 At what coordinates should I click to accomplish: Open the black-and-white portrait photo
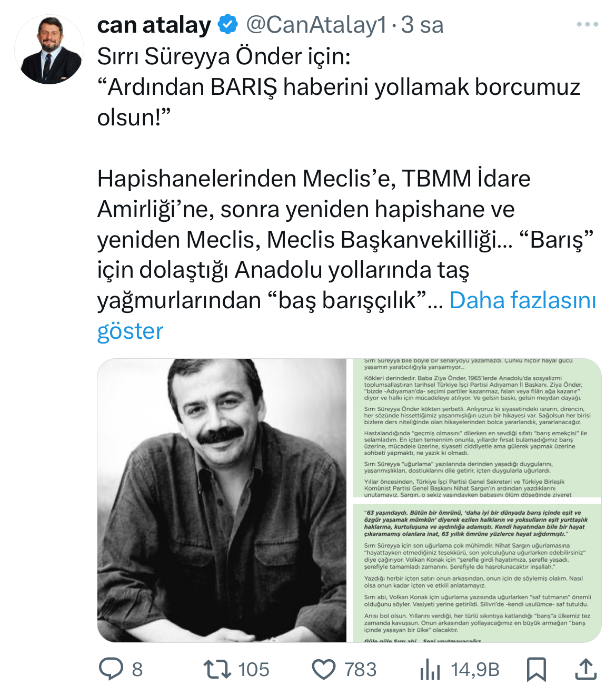(x=222, y=501)
